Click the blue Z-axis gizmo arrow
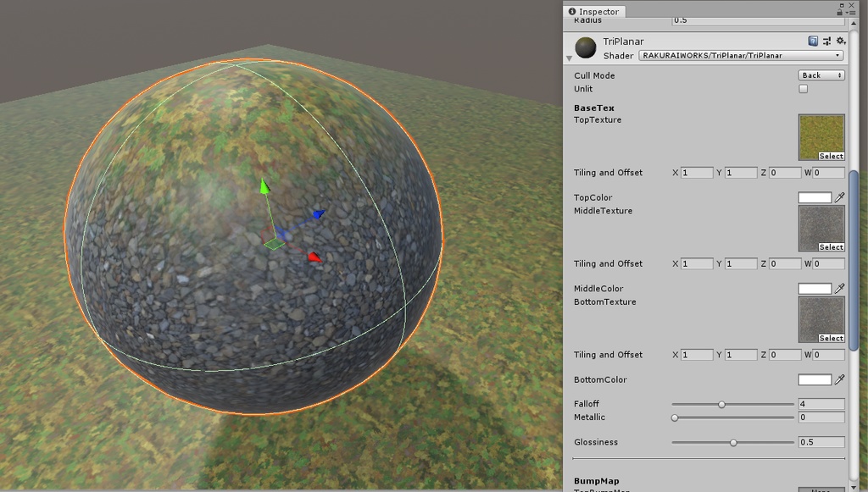The width and height of the screenshot is (868, 492). point(319,214)
